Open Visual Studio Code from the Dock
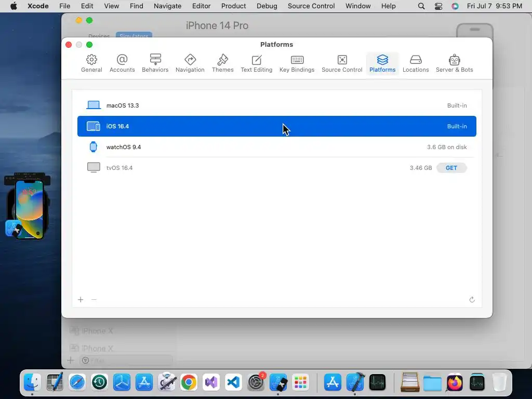Viewport: 532px width, 399px height. [x=233, y=382]
